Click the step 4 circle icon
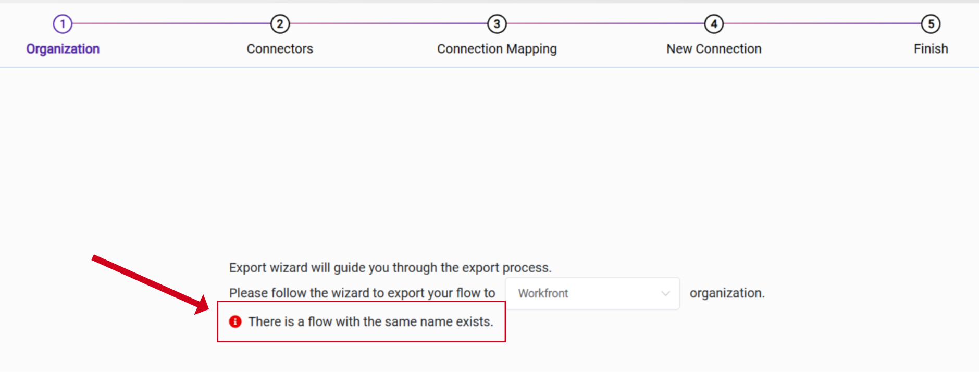The height and width of the screenshot is (372, 980). click(714, 24)
